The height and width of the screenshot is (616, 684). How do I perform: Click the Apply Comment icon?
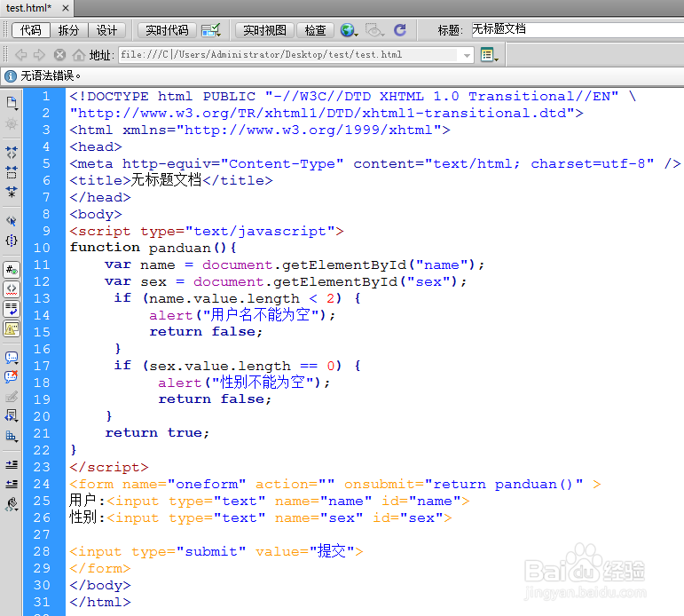click(x=12, y=357)
